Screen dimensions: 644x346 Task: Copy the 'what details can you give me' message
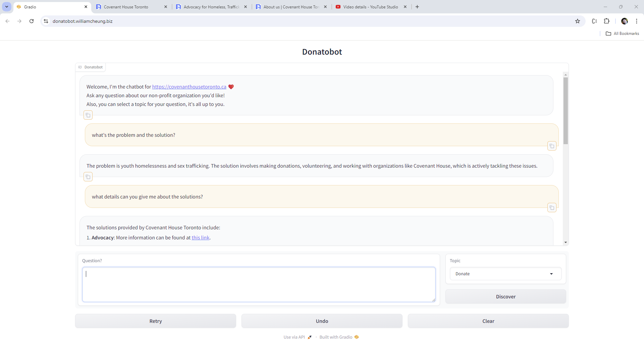coord(552,208)
